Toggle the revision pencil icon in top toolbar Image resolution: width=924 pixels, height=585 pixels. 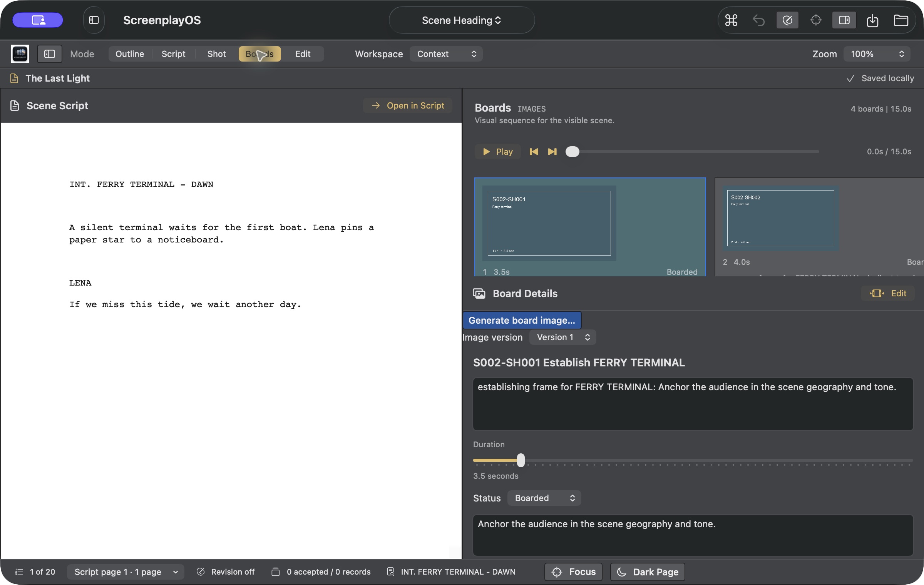pyautogui.click(x=787, y=20)
